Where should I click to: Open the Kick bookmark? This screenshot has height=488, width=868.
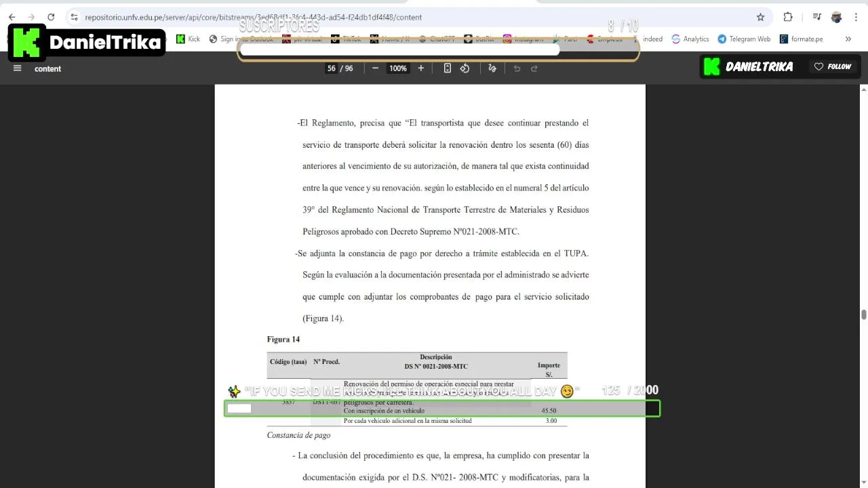pyautogui.click(x=188, y=39)
